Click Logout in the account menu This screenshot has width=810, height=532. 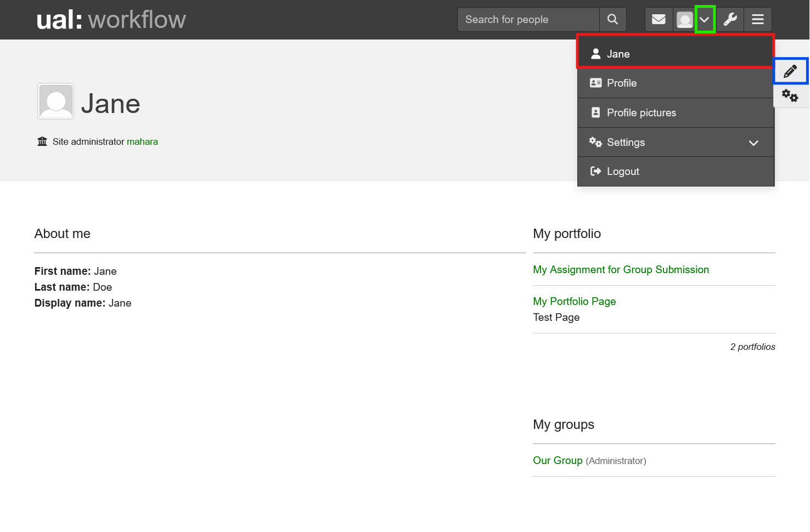(x=623, y=171)
